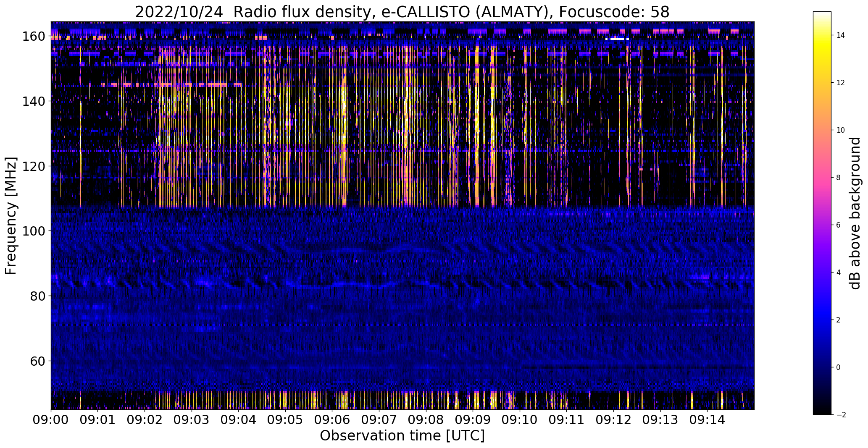Select the colorbar tick label 0

[x=839, y=367]
